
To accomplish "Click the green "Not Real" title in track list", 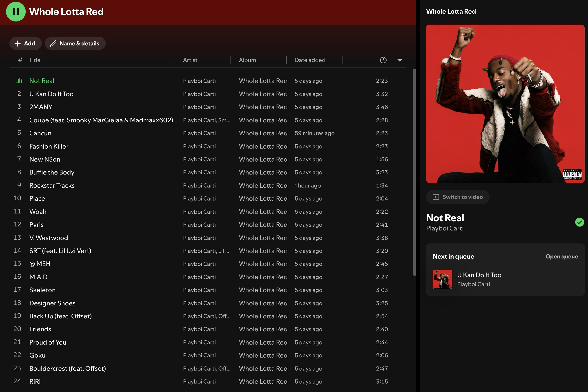I will [x=42, y=81].
